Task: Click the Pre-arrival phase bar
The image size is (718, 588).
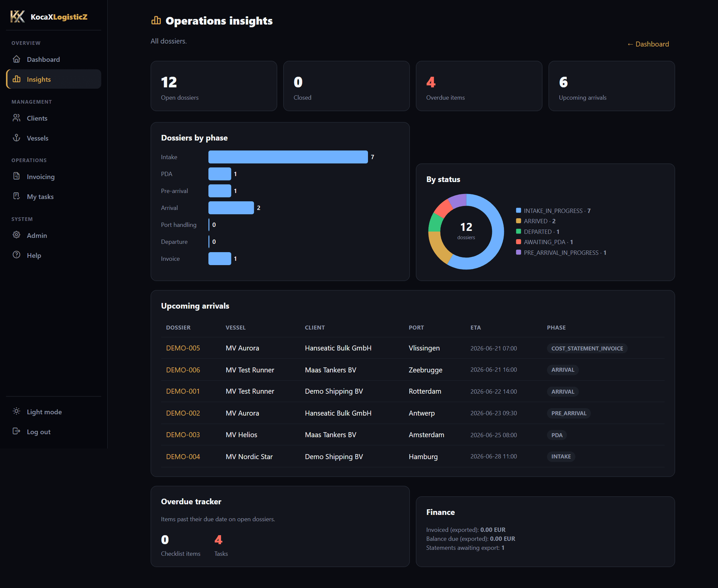Action: [x=220, y=191]
